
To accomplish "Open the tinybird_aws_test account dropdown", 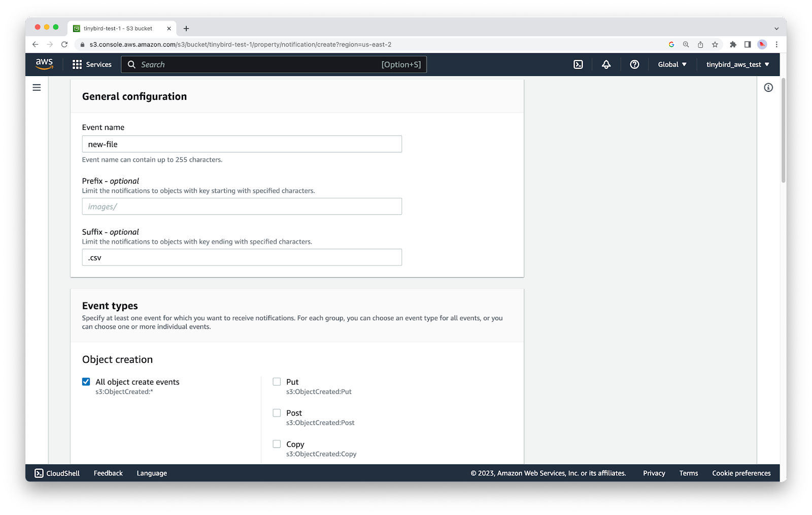I will (737, 64).
